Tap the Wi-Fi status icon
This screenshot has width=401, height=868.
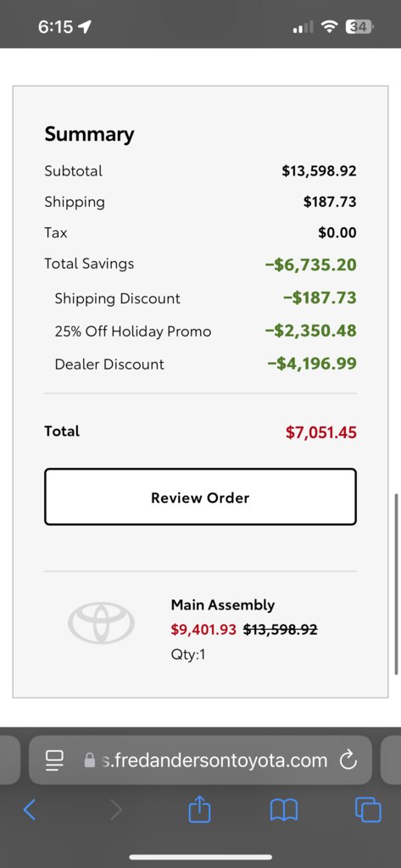[x=330, y=26]
